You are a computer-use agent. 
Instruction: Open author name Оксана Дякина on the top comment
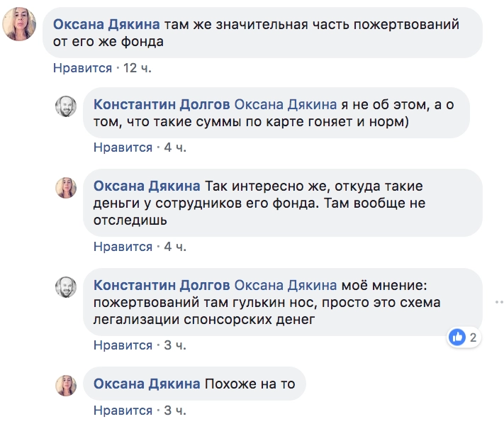(106, 24)
